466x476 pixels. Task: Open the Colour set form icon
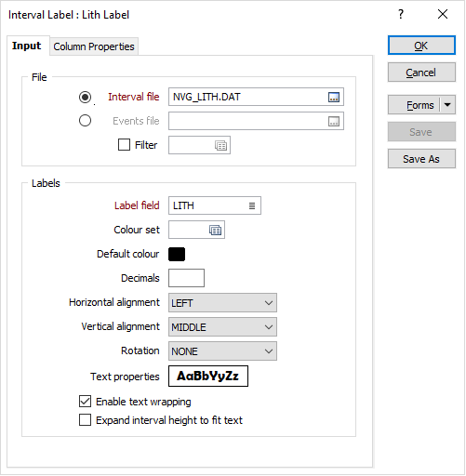[215, 230]
